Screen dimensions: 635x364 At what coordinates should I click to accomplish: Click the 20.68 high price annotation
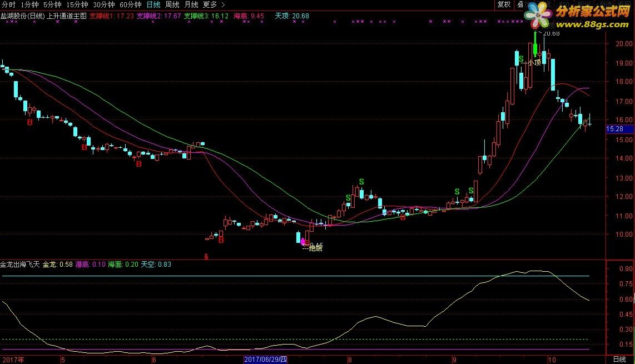pos(551,33)
